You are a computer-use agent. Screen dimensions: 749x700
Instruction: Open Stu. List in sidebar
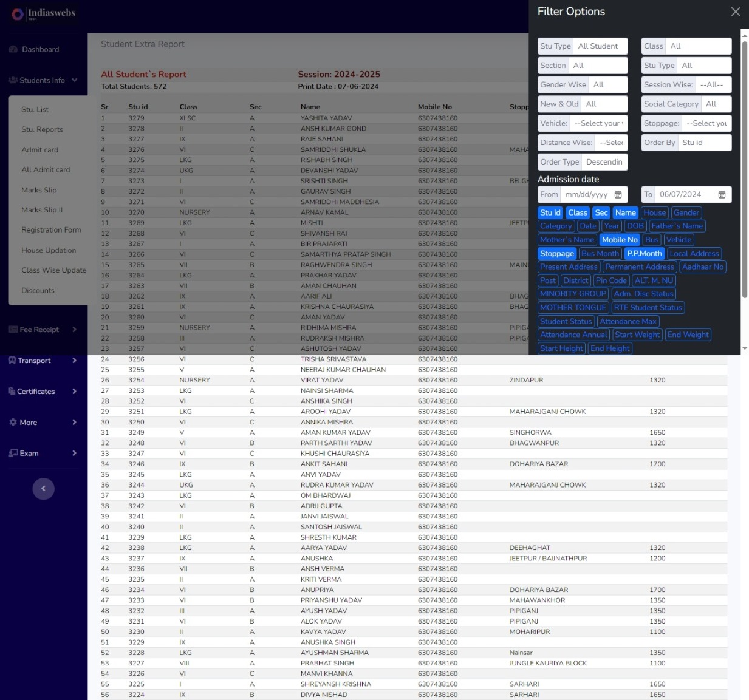tap(35, 110)
